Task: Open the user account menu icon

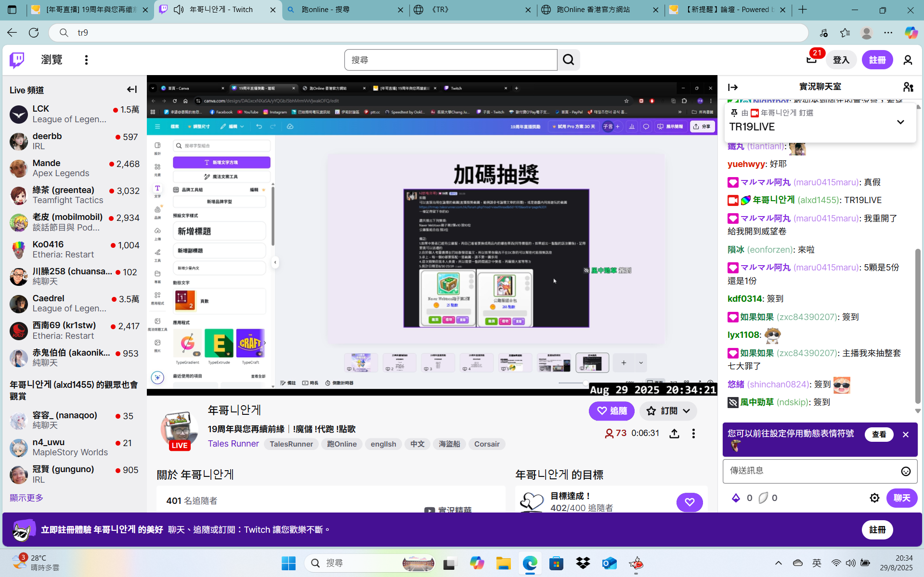Action: (x=908, y=60)
